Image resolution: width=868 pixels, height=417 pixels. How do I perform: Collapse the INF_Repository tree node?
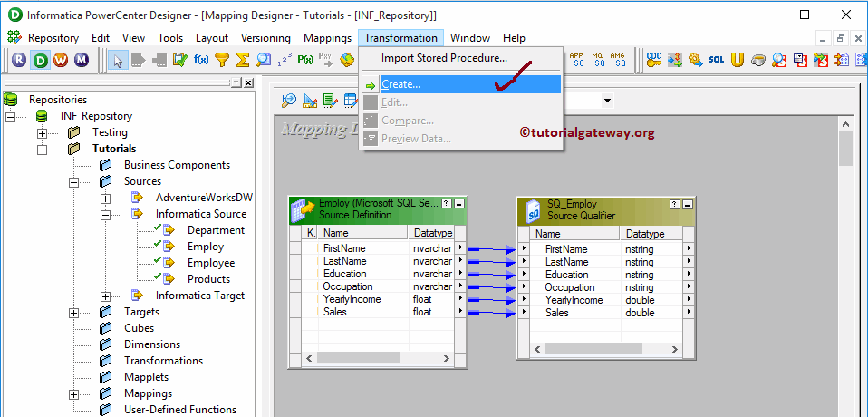click(x=10, y=117)
